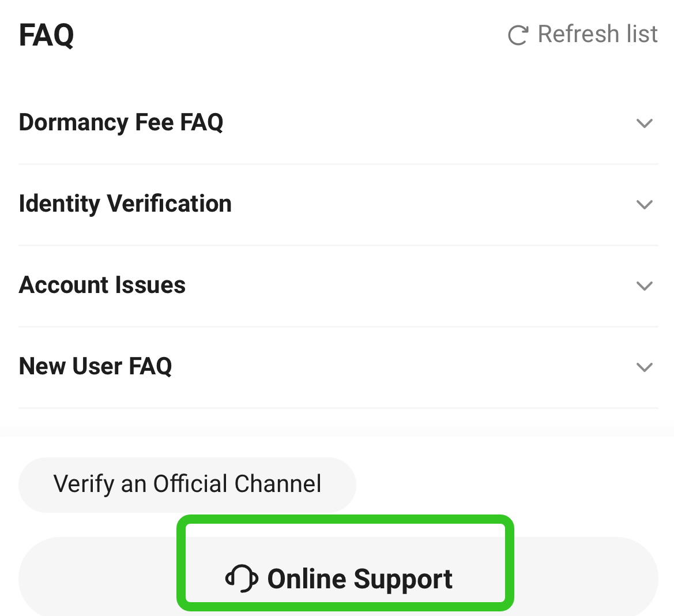The height and width of the screenshot is (616, 674).
Task: Click the FAQ section heading
Action: [46, 35]
